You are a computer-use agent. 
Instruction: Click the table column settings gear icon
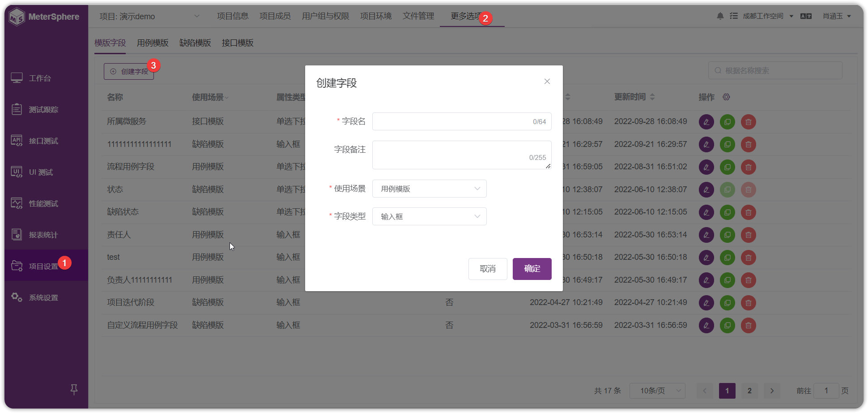[x=727, y=97]
